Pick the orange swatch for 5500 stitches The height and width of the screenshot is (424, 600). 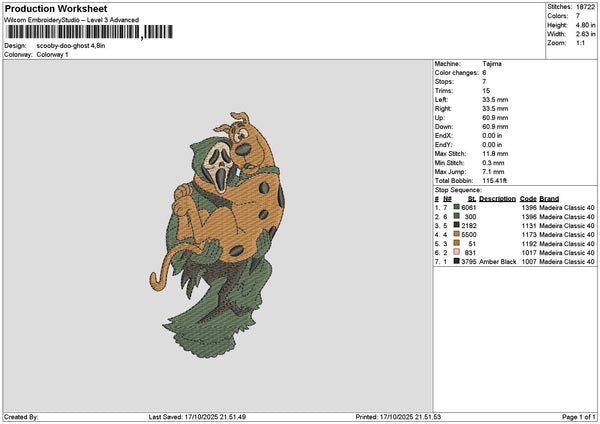[457, 234]
